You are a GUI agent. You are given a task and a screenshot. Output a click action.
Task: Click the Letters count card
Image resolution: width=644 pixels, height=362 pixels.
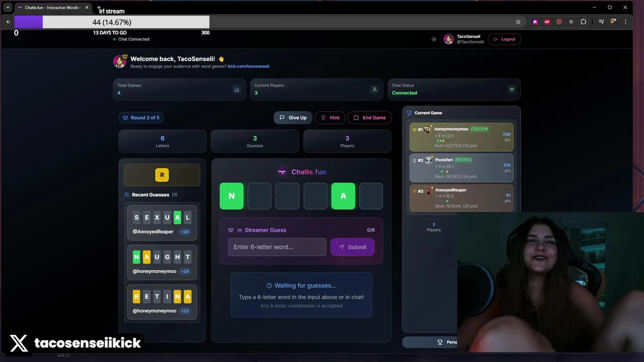163,141
